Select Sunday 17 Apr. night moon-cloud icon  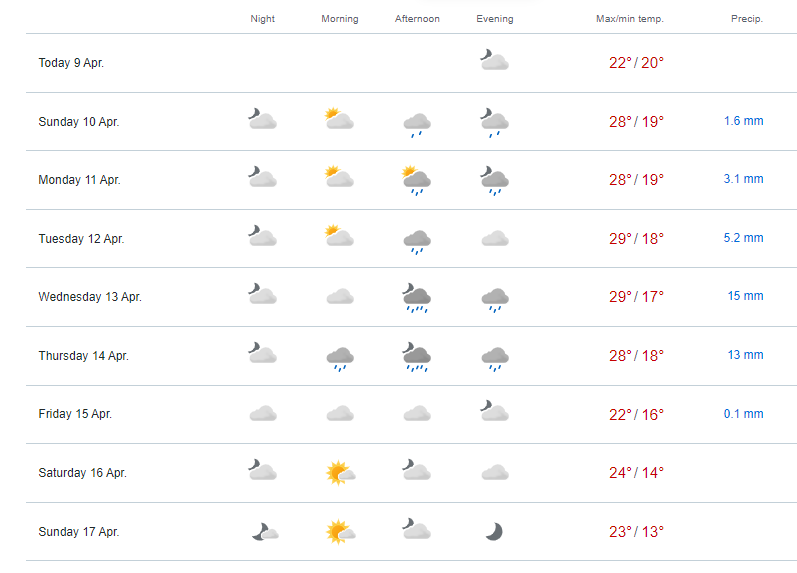(x=265, y=531)
